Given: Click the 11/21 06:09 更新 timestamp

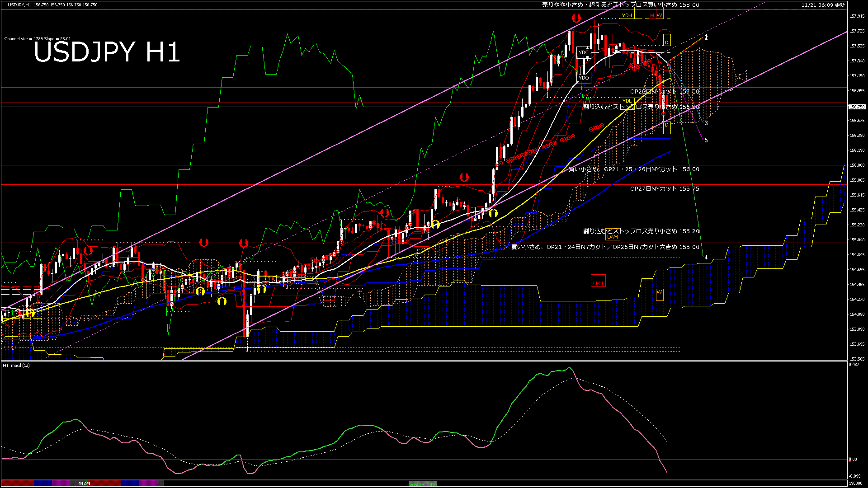Looking at the screenshot, I should 823,5.
